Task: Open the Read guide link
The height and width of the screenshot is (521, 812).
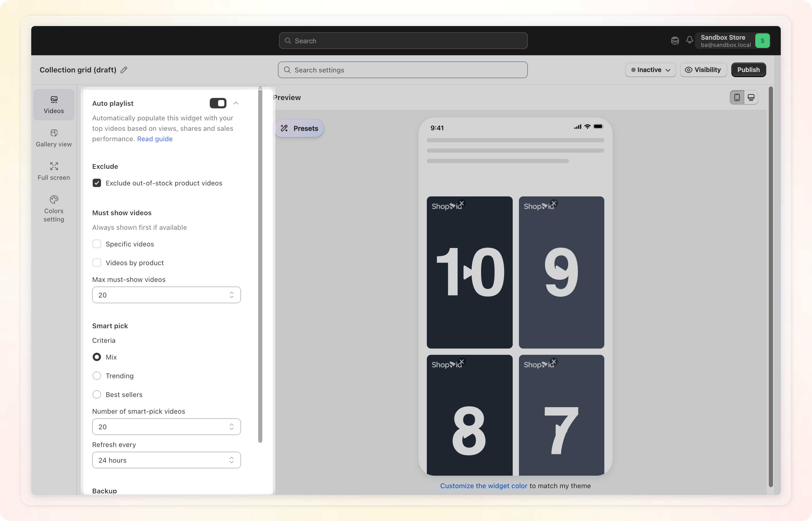Action: coord(155,139)
